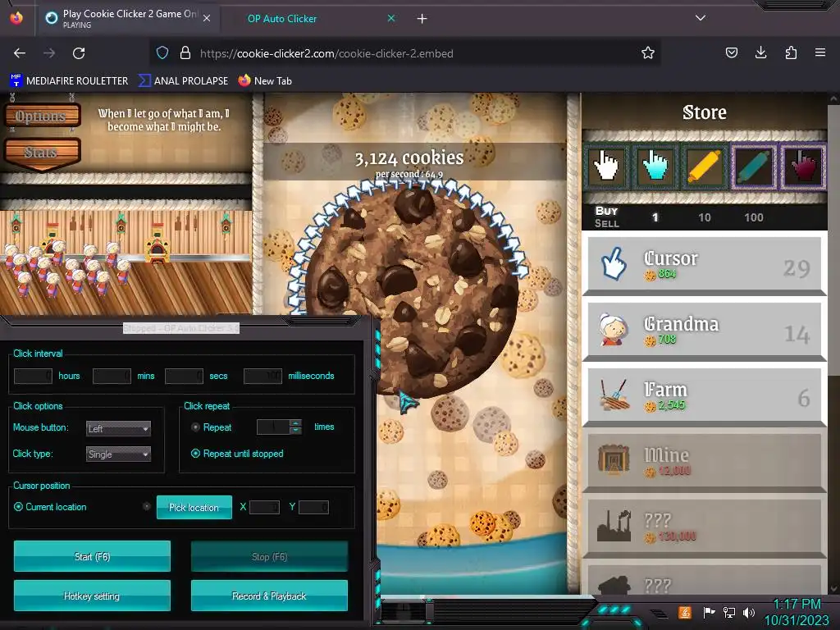This screenshot has width=840, height=630.
Task: Open the Downloads panel
Action: (x=760, y=52)
